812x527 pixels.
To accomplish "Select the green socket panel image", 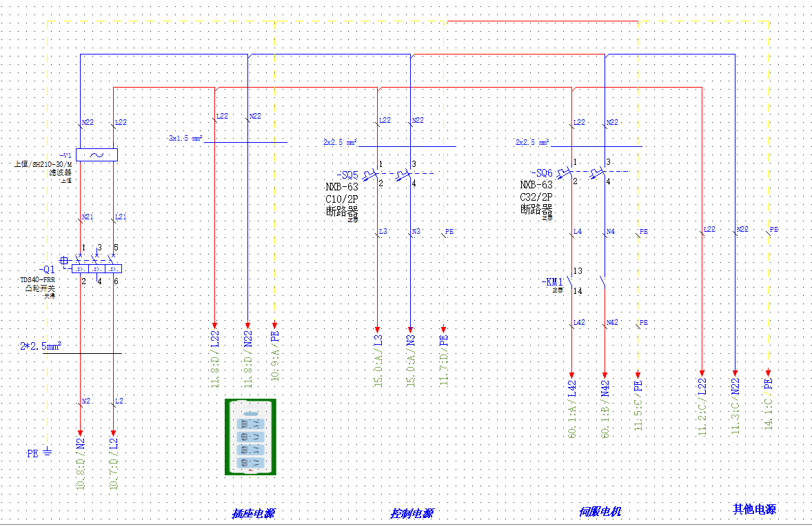I will (251, 437).
